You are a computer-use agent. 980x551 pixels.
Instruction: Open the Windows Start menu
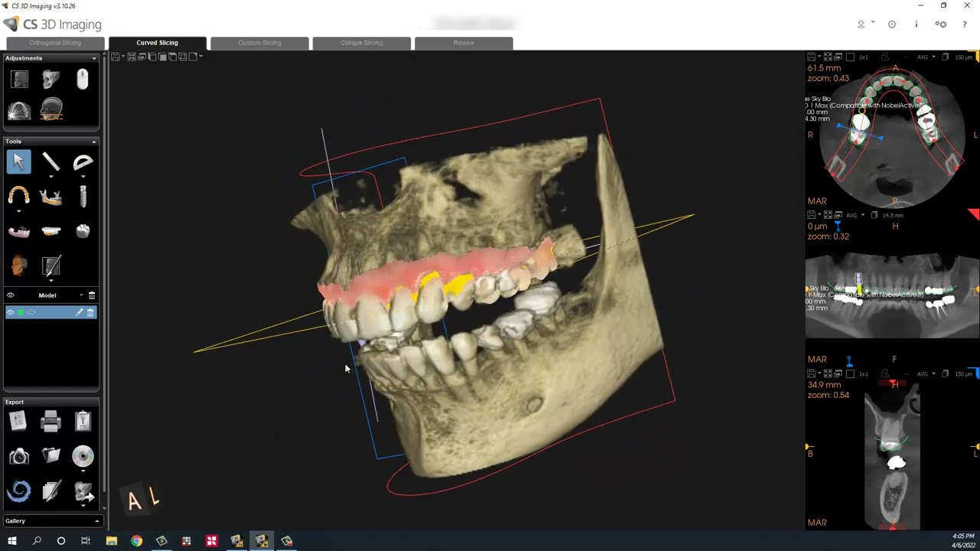click(x=11, y=541)
